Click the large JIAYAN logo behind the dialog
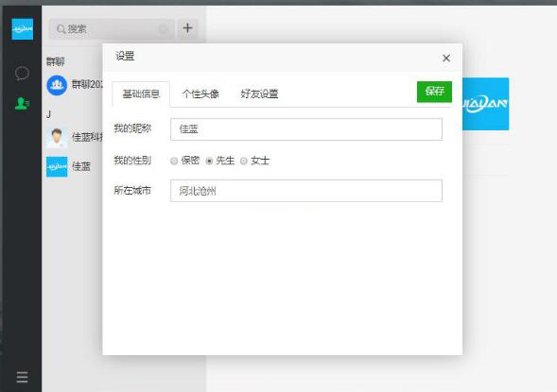The height and width of the screenshot is (392, 557). [x=485, y=104]
